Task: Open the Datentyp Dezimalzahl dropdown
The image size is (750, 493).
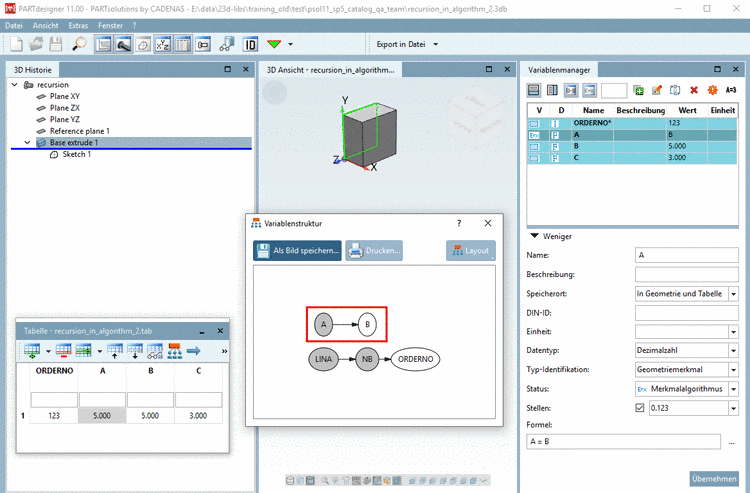Action: tap(733, 351)
